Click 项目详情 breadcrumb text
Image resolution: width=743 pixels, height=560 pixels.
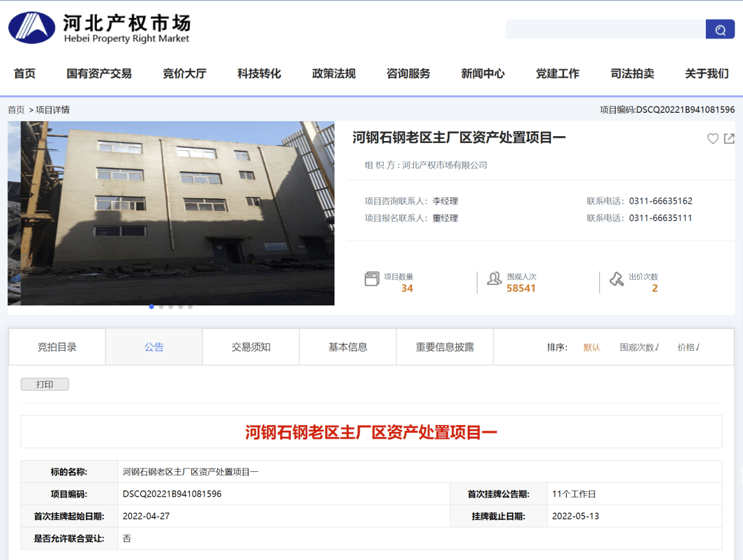point(52,110)
